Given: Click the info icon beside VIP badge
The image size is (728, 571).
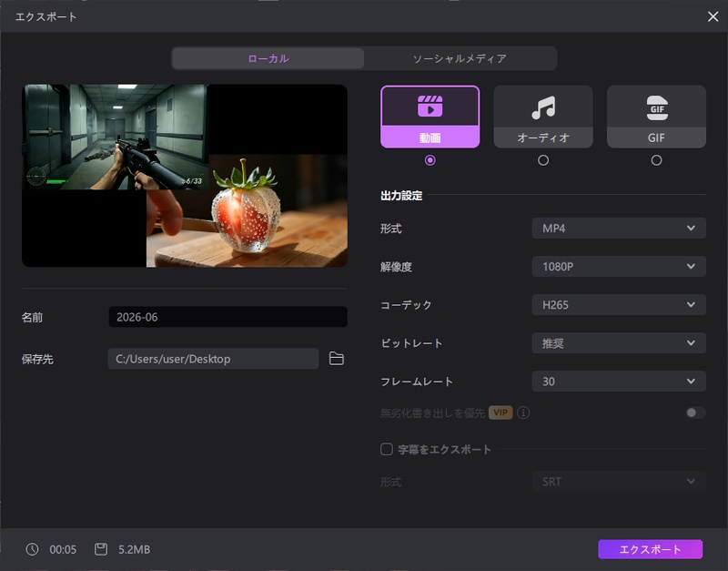Looking at the screenshot, I should tap(523, 413).
